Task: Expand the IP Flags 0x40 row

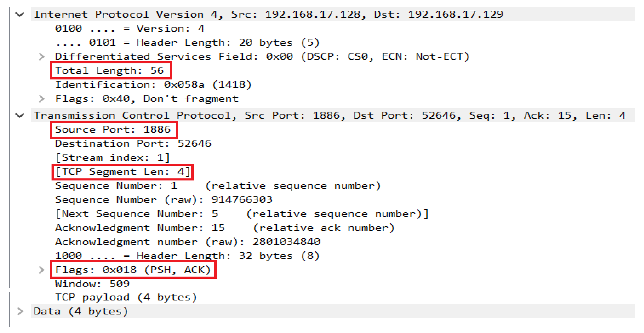Action: [42, 99]
